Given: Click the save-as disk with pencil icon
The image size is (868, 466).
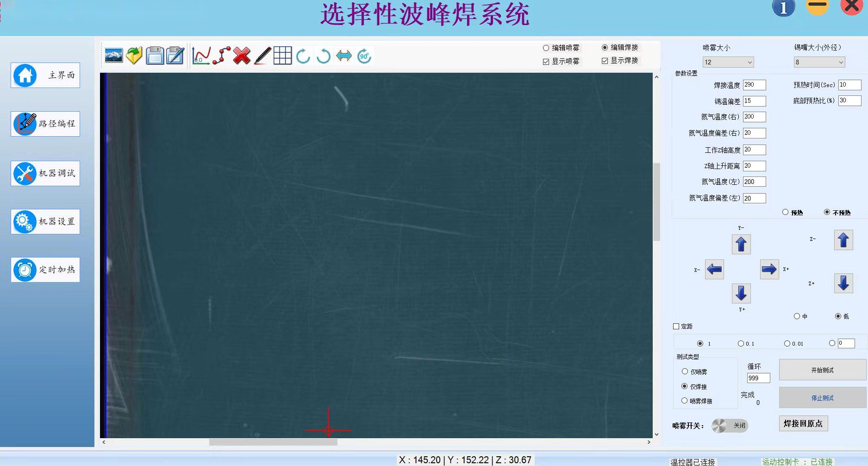Looking at the screenshot, I should pyautogui.click(x=175, y=56).
